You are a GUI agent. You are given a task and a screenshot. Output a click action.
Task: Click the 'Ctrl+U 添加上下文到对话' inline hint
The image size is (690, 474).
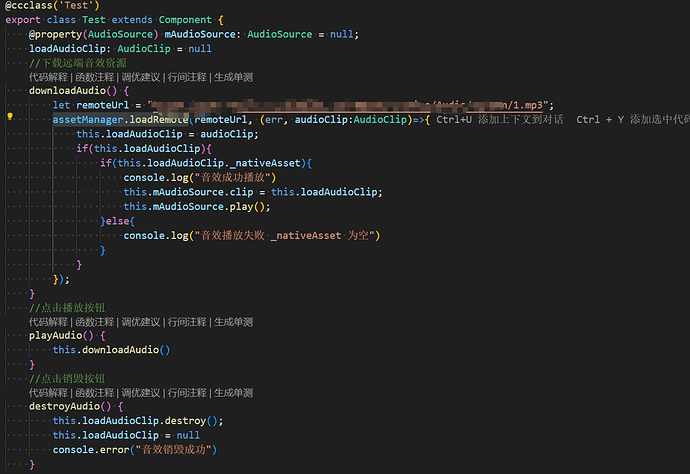500,120
